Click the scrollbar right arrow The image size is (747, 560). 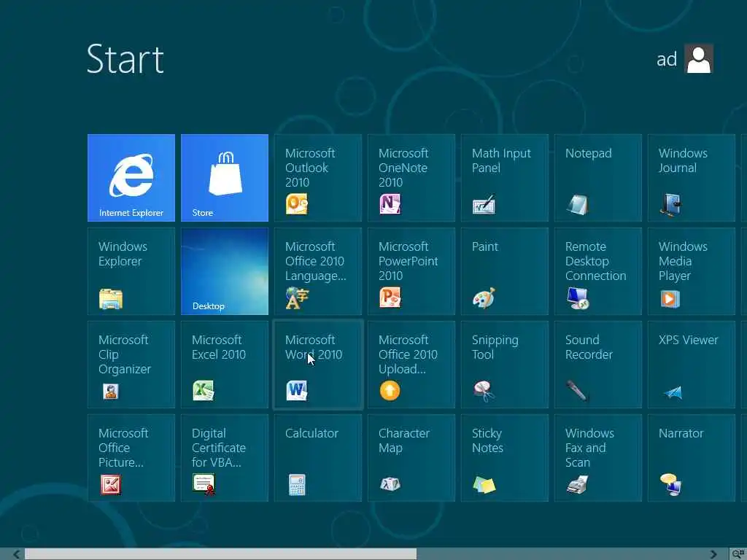pos(713,554)
